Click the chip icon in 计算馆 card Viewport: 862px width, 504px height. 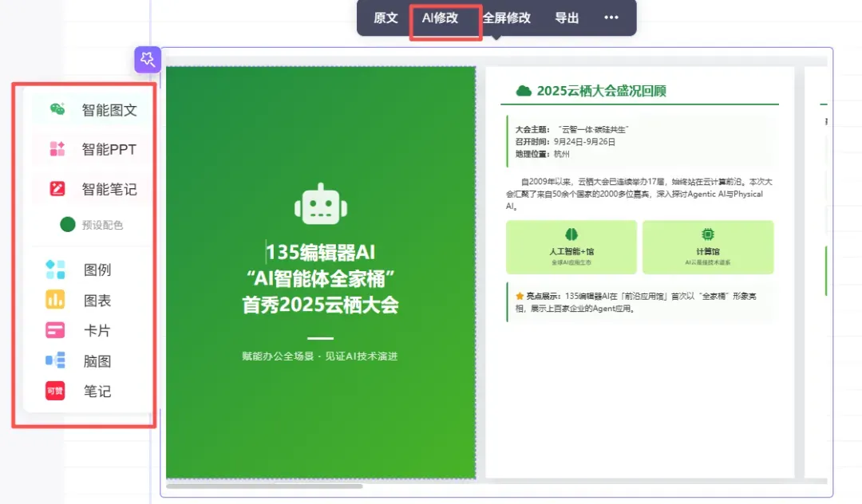pyautogui.click(x=708, y=234)
